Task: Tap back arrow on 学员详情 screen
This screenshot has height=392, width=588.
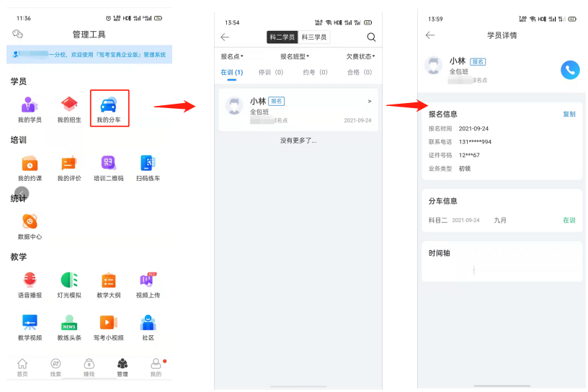Action: (x=430, y=35)
